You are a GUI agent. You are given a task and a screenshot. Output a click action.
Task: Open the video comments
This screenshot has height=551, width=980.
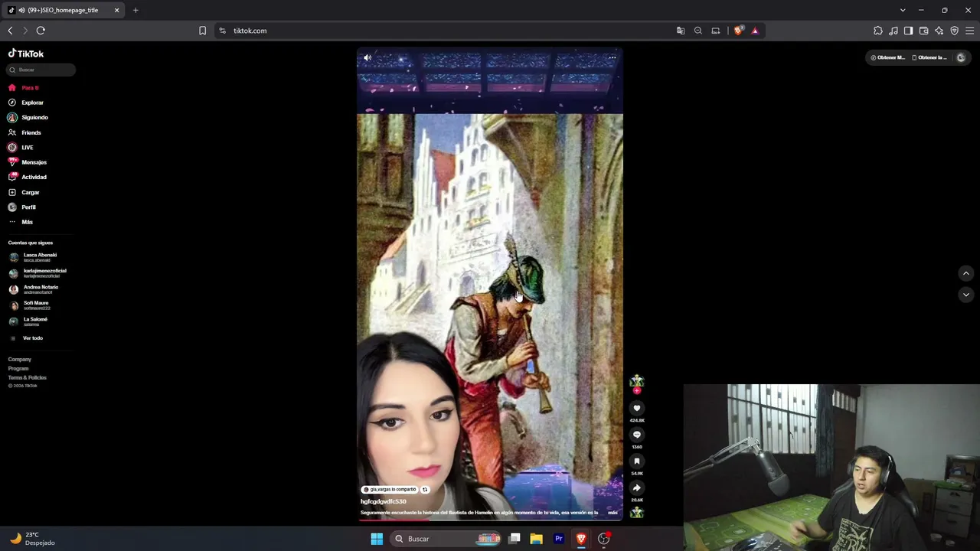click(x=636, y=435)
